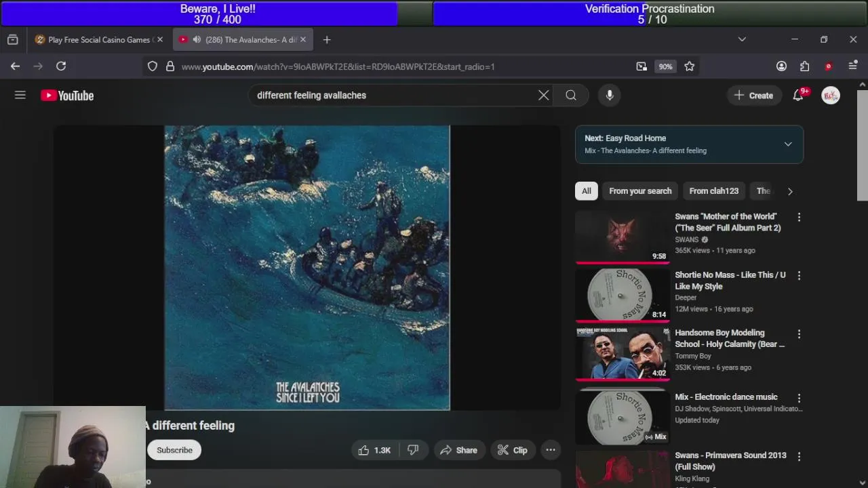
Task: Open Handsome Boy Modeling School Holy Calamity title
Action: point(730,339)
